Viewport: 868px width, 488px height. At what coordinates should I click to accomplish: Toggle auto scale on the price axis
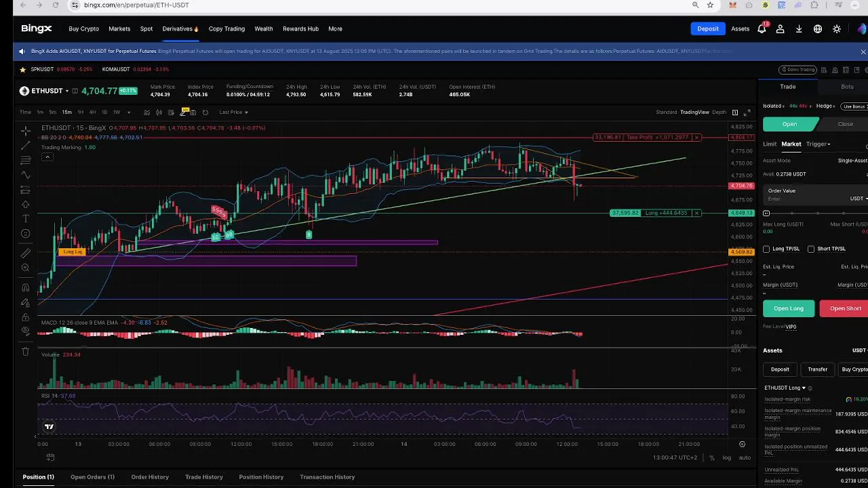pyautogui.click(x=745, y=457)
